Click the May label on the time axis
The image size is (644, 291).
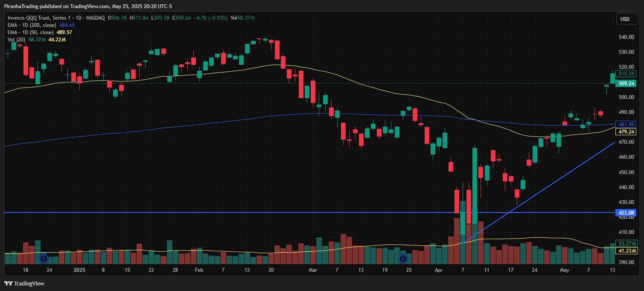coord(564,270)
